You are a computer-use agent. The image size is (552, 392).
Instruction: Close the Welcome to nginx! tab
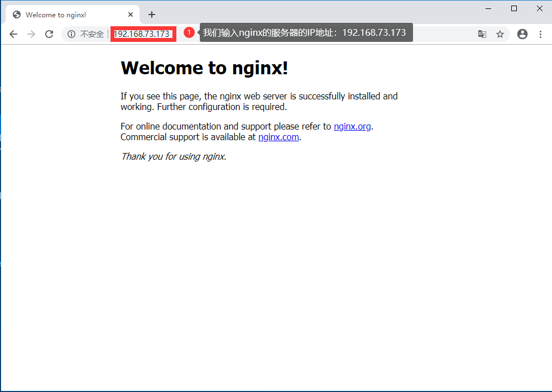(x=131, y=15)
